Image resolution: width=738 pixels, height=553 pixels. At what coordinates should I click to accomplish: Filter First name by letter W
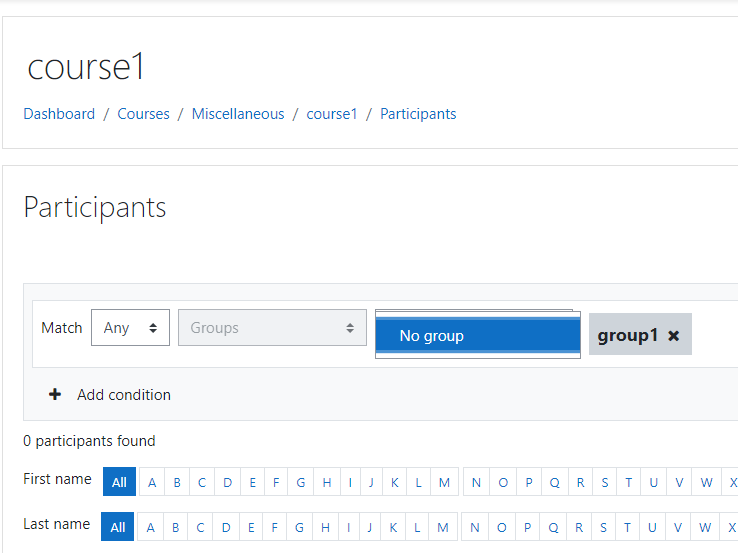point(706,482)
